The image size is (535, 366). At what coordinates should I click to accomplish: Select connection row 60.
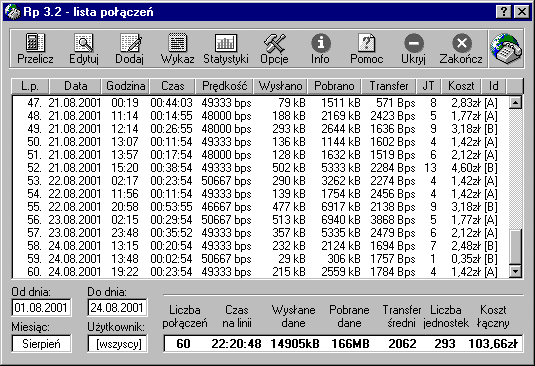[260, 272]
